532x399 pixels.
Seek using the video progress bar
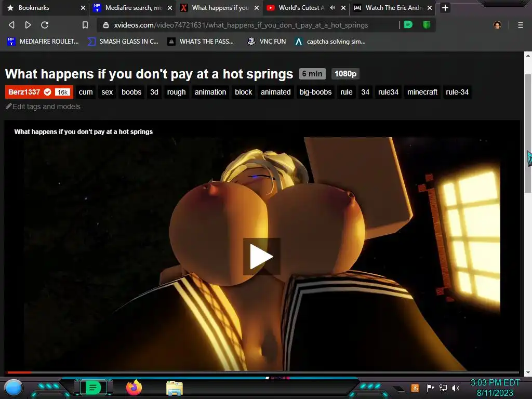tap(263, 372)
